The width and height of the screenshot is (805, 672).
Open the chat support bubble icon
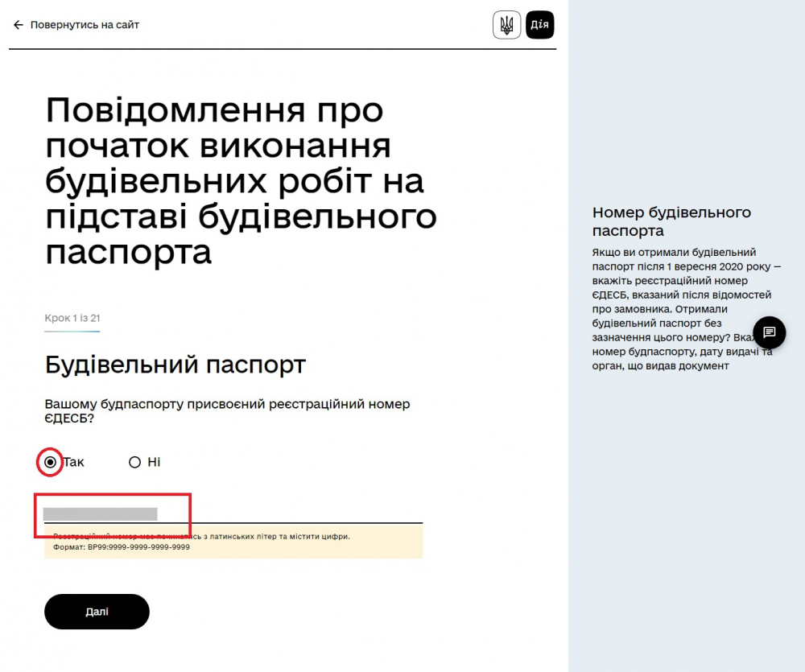click(x=769, y=332)
